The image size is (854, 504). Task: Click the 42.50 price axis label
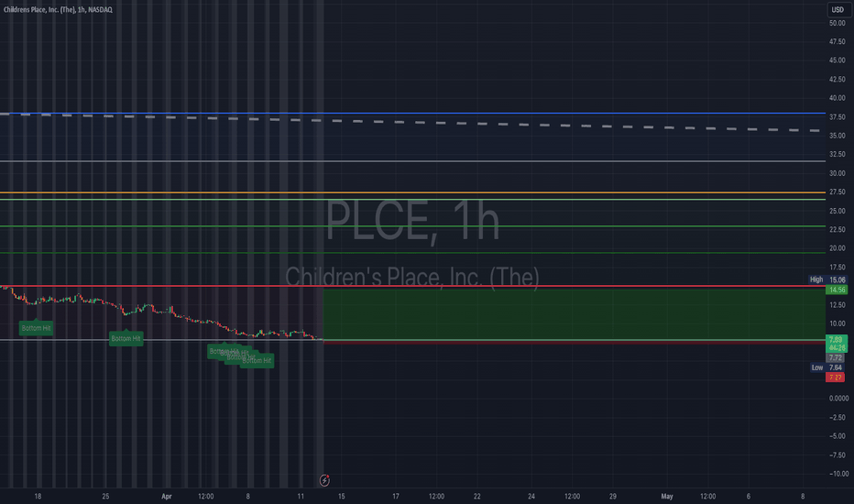point(838,79)
